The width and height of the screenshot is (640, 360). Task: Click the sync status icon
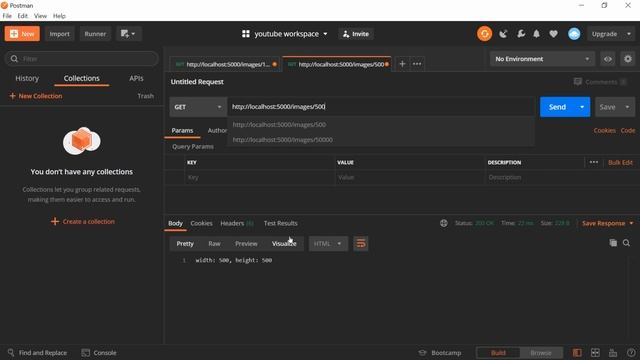click(x=484, y=34)
